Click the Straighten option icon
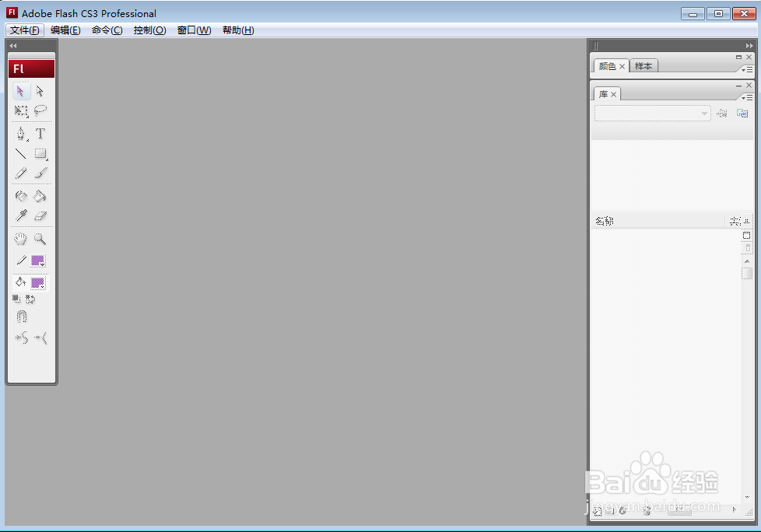The width and height of the screenshot is (761, 532). (40, 338)
